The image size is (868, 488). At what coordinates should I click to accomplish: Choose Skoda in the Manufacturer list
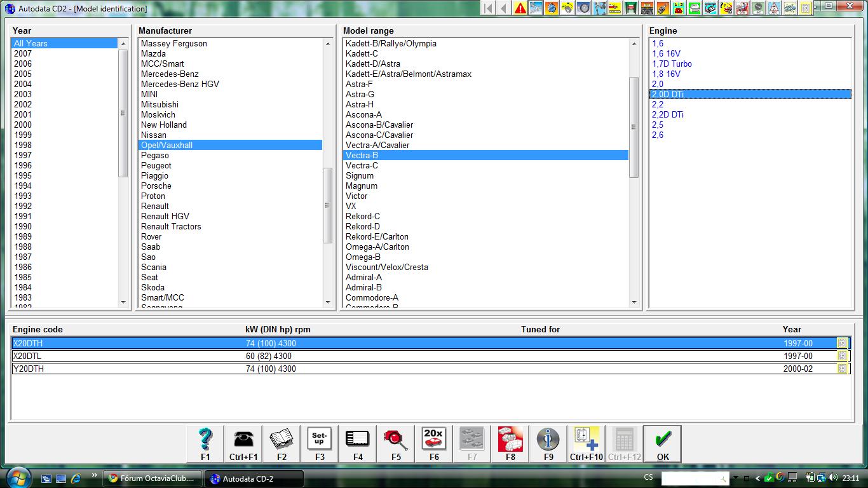pos(153,287)
